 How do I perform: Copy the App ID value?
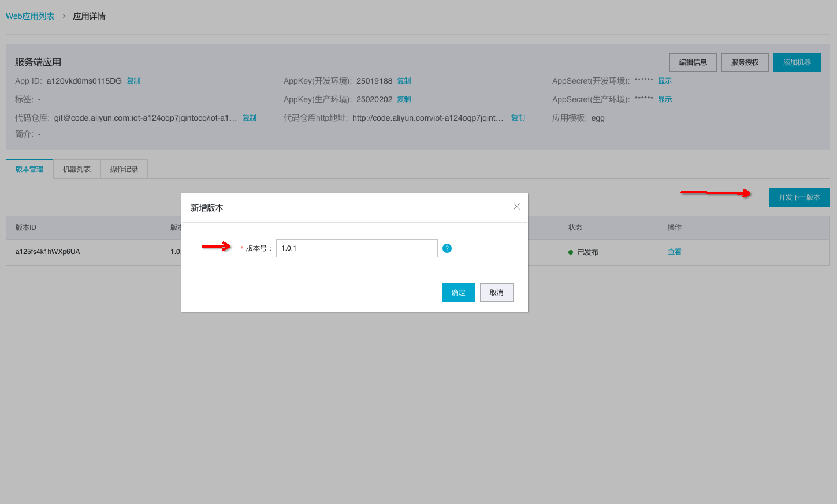pyautogui.click(x=133, y=81)
